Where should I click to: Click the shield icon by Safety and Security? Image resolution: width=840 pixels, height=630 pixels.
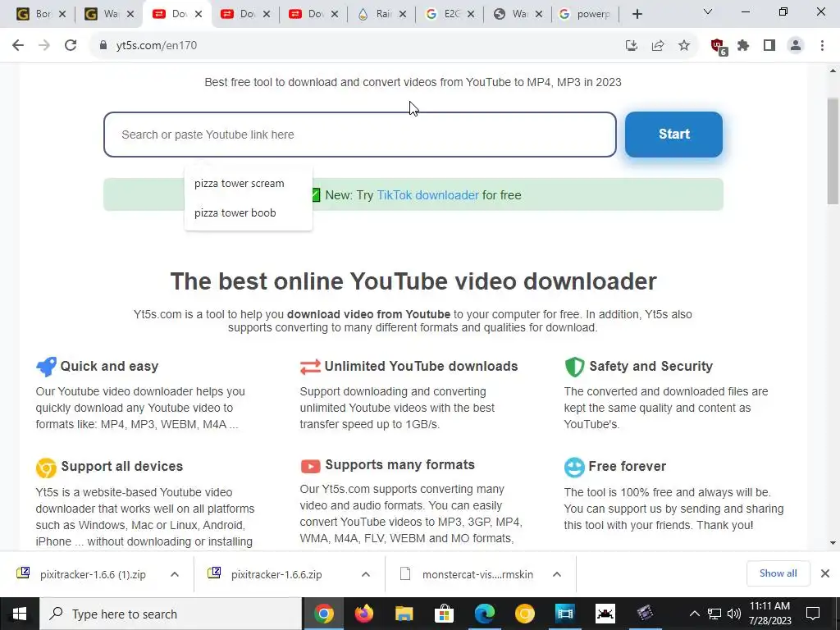click(574, 367)
